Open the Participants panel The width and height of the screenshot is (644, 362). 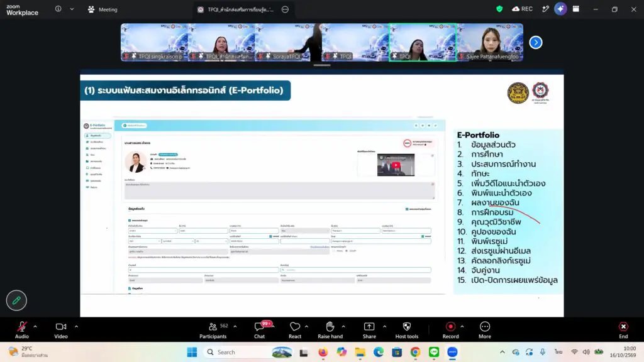[x=213, y=330]
